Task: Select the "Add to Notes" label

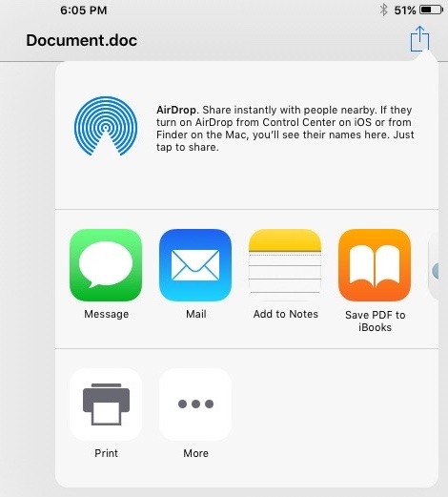Action: [286, 314]
